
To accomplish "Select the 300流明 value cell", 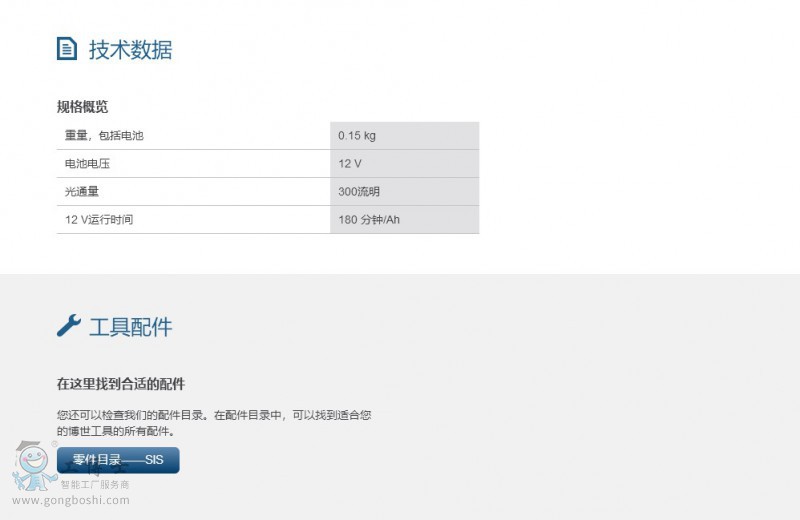I will coord(359,192).
